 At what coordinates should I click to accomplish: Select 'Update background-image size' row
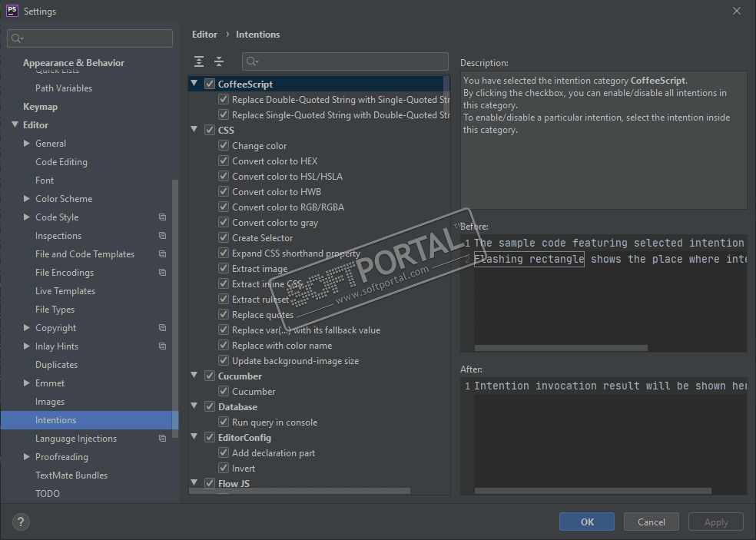point(295,361)
